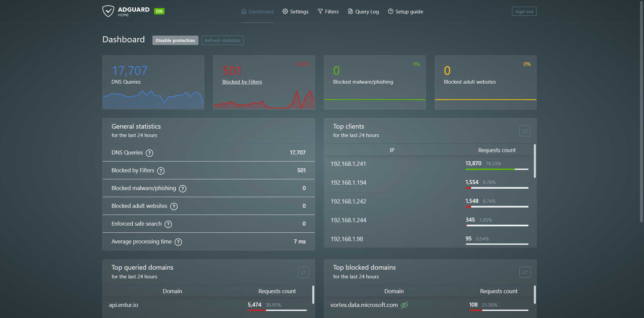Viewport: 644px width, 318px height.
Task: Click the AdGuard Home shield logo
Action: [x=108, y=11]
